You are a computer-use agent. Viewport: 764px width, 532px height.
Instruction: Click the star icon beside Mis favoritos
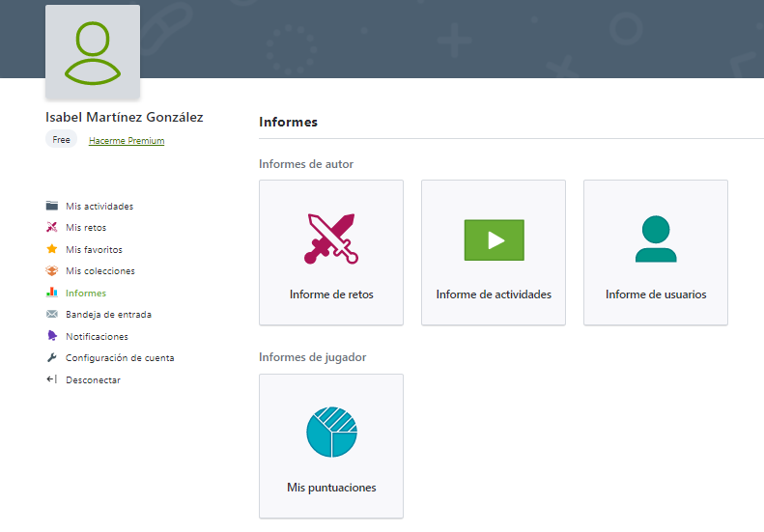coord(52,249)
